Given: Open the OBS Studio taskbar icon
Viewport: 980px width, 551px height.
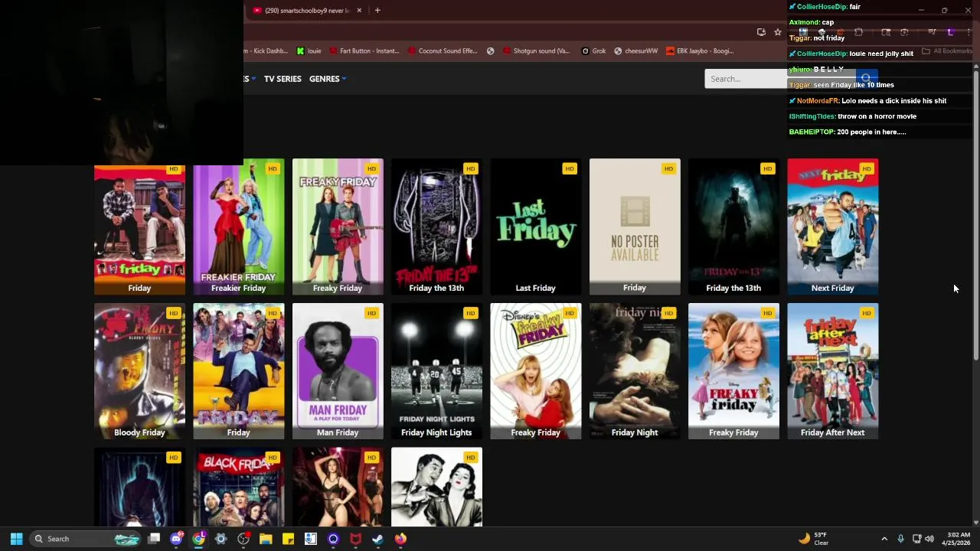Looking at the screenshot, I should tap(243, 539).
